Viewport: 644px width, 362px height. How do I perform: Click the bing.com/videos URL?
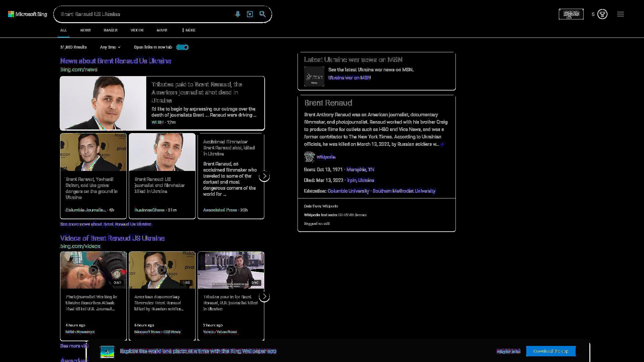[80, 246]
